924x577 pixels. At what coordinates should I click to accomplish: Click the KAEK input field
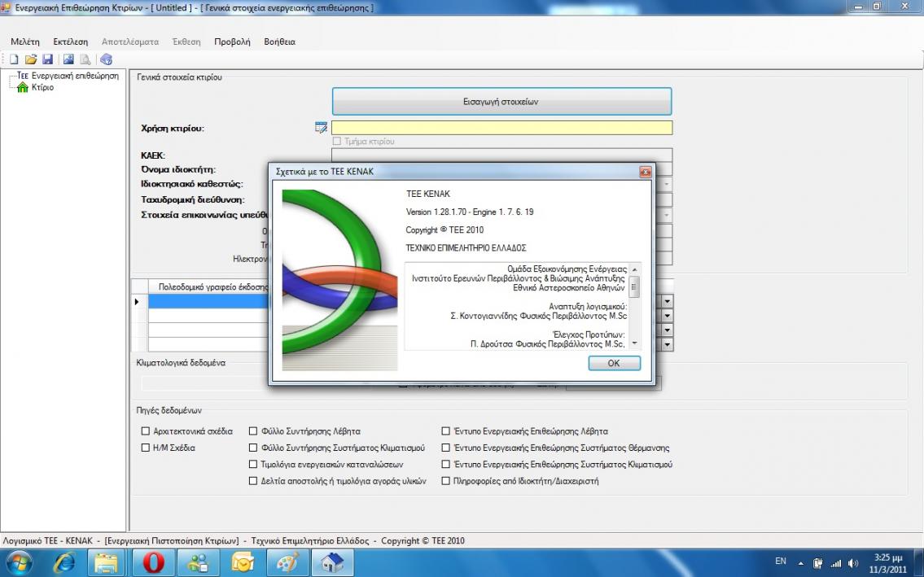(x=501, y=155)
